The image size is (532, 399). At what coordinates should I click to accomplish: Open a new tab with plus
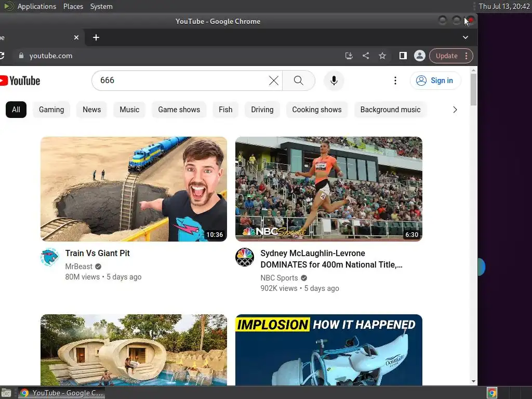[96, 37]
